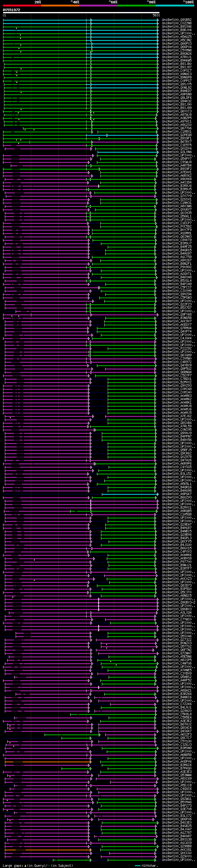This screenshot has width=197, height=868.
Task: Select hit name UniRef100_Q22FZ3
Action: [177, 304]
